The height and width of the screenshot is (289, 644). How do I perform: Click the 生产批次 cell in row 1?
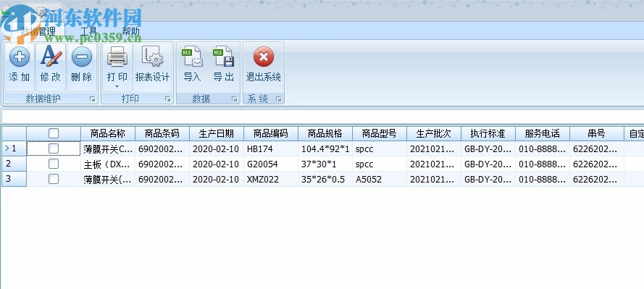pyautogui.click(x=434, y=148)
